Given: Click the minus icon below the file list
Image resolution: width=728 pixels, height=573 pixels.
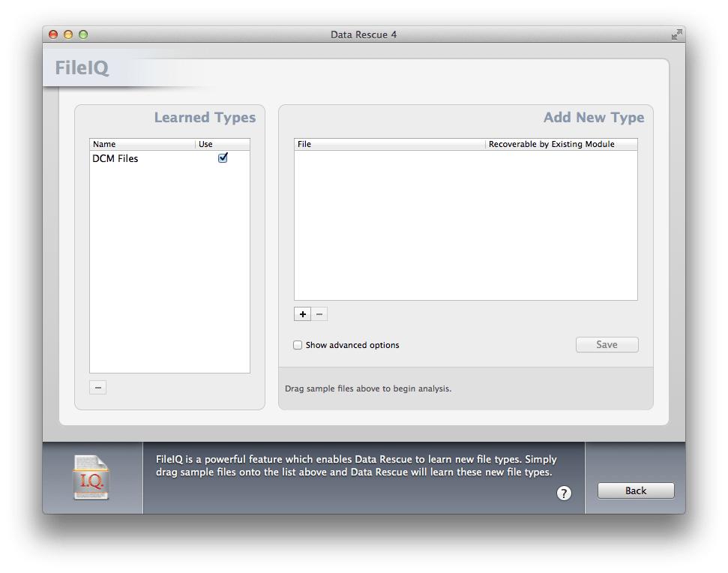Looking at the screenshot, I should (x=319, y=313).
